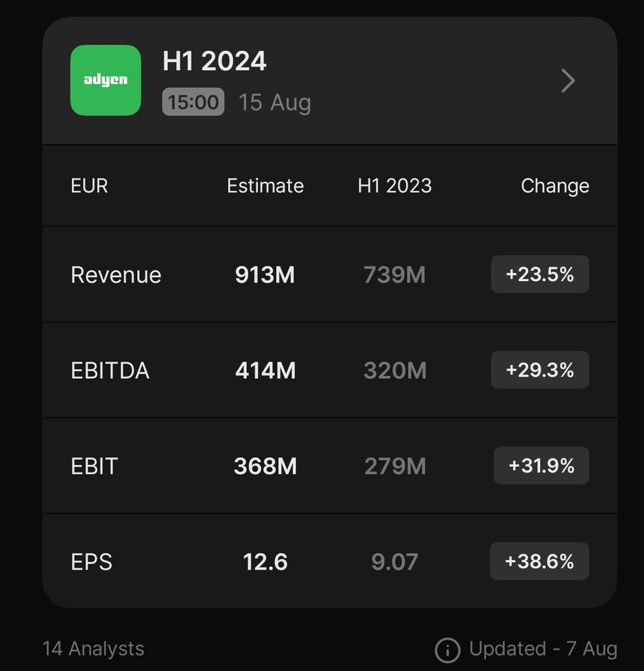Image resolution: width=644 pixels, height=671 pixels.
Task: Open the H1 2024 heading
Action: 215,61
